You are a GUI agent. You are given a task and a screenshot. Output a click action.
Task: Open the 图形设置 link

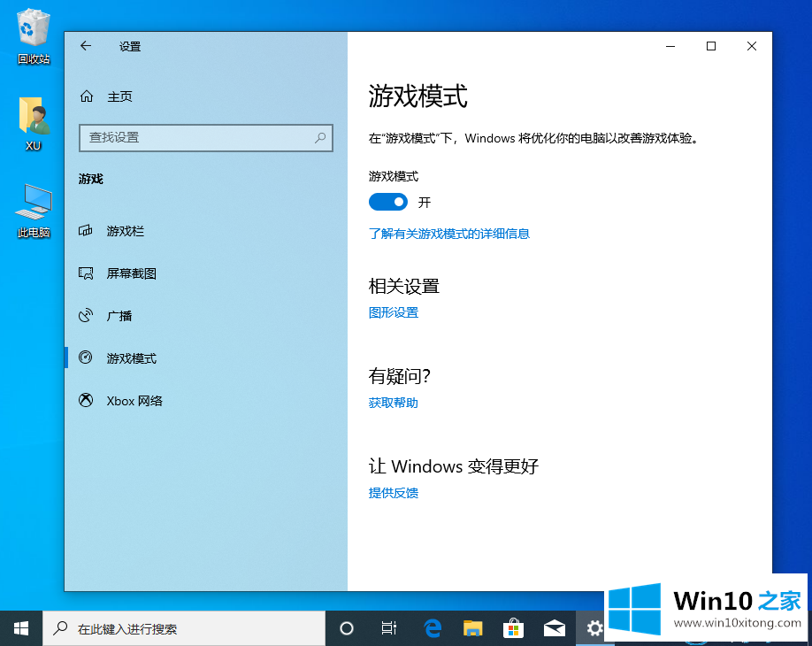coord(393,312)
